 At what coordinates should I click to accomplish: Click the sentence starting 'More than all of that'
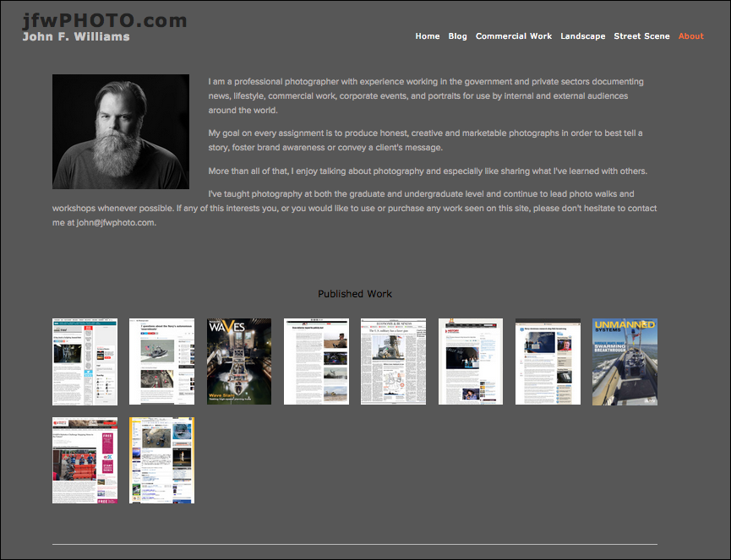(428, 171)
